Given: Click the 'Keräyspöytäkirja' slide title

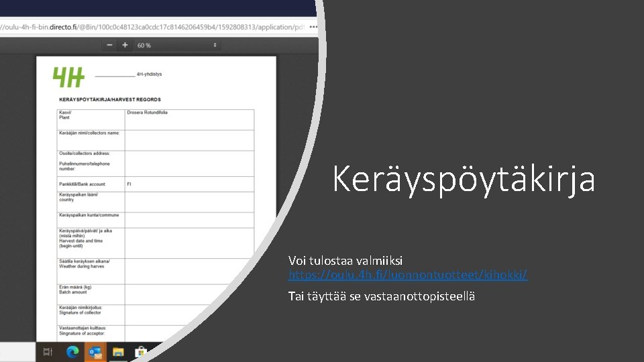Looking at the screenshot, I should click(x=464, y=180).
